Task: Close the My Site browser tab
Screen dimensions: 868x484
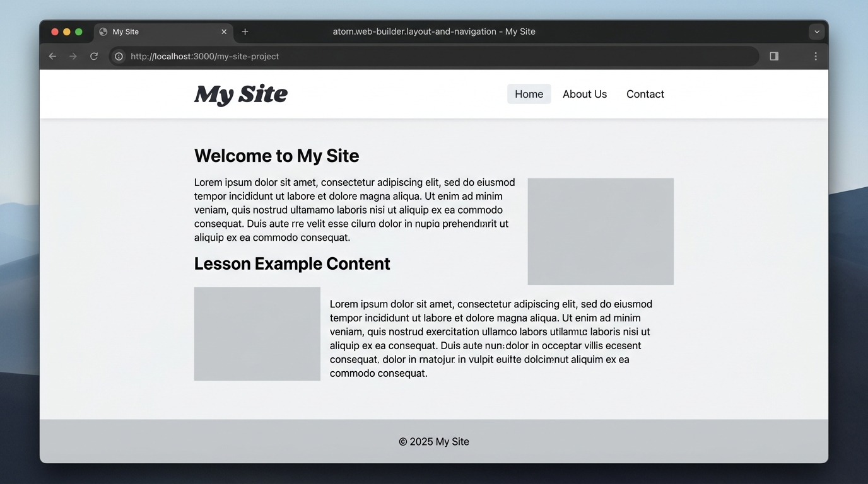Action: coord(224,32)
